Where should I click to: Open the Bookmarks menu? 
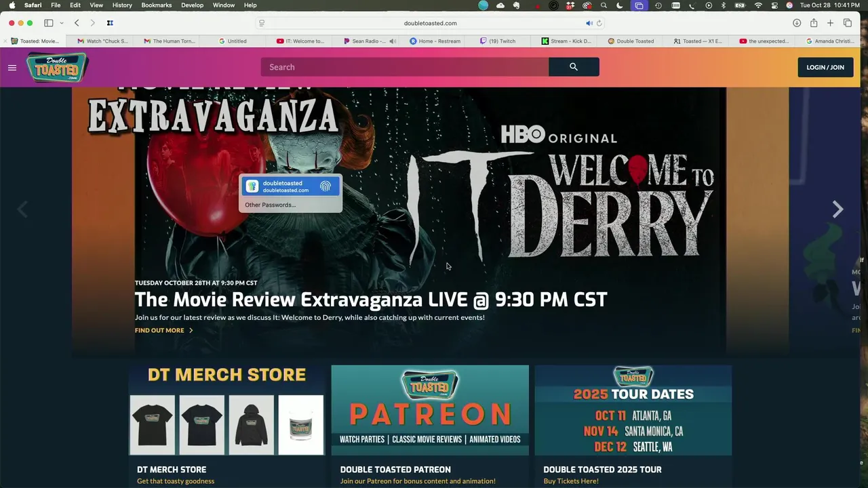tap(157, 5)
